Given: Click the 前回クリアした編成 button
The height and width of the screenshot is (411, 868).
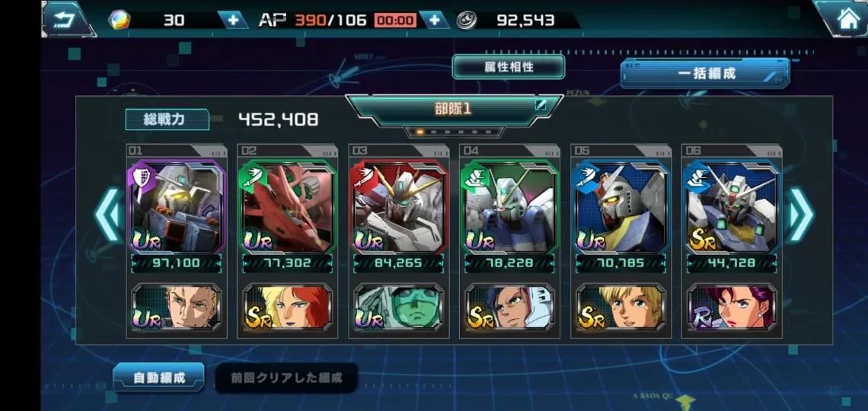Looking at the screenshot, I should (x=286, y=378).
